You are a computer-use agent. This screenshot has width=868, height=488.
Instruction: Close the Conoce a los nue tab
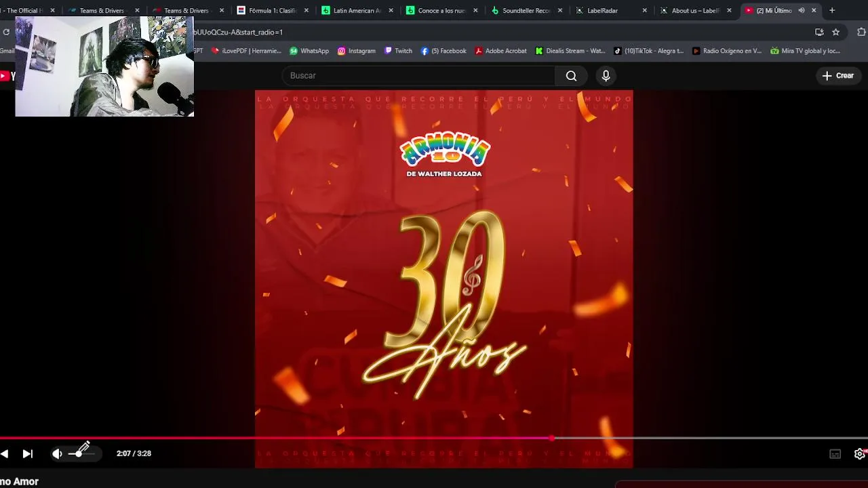point(475,10)
